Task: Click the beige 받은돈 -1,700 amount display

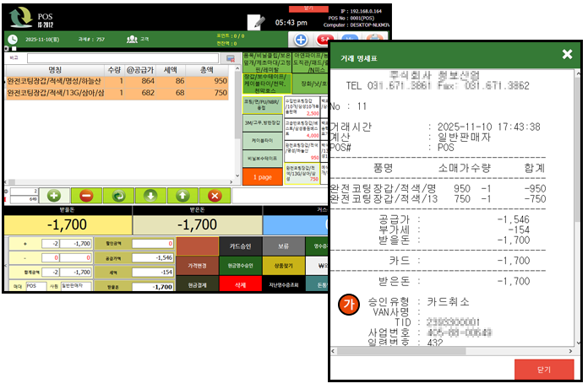Action: tap(197, 224)
